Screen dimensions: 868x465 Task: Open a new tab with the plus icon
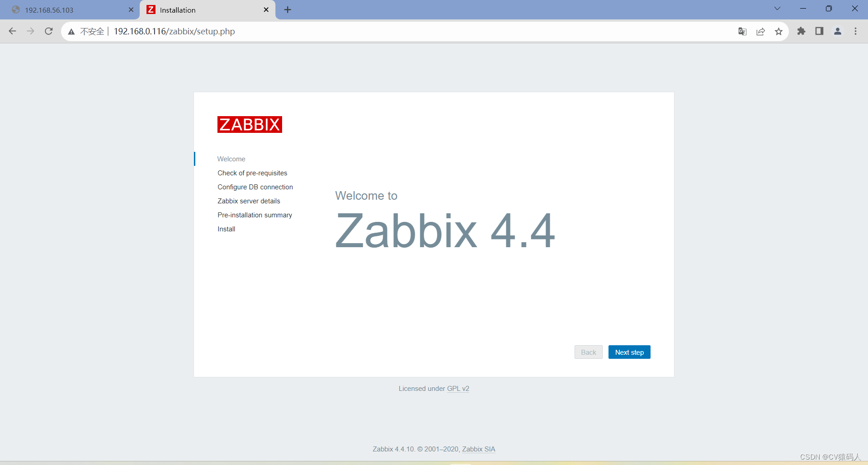[x=288, y=9]
